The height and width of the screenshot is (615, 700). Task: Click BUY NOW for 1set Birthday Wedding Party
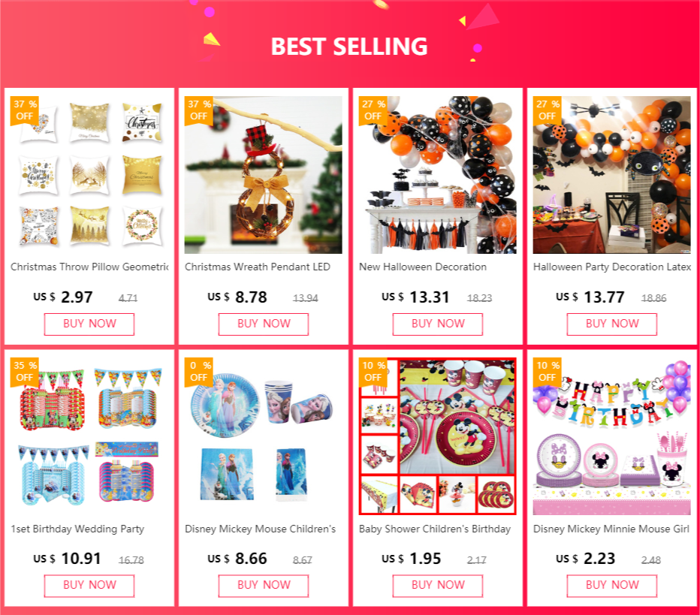click(x=89, y=586)
